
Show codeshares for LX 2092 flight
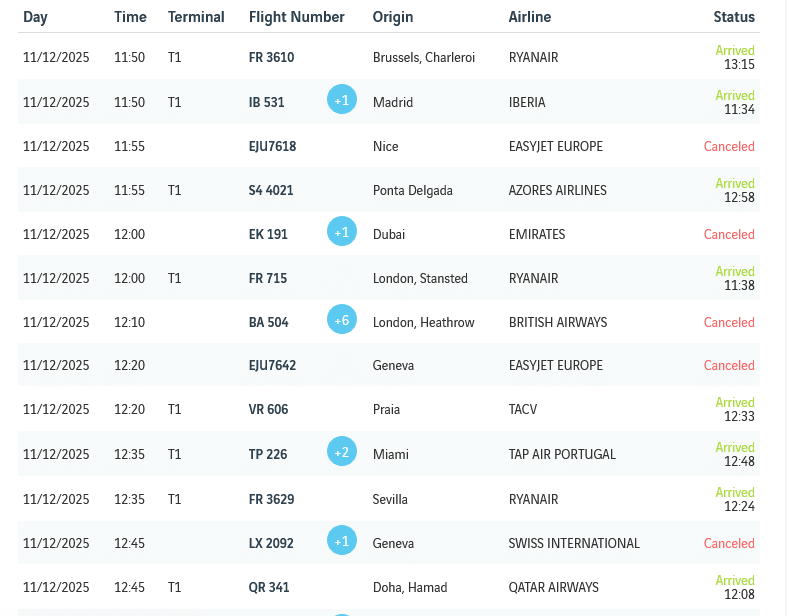click(342, 541)
